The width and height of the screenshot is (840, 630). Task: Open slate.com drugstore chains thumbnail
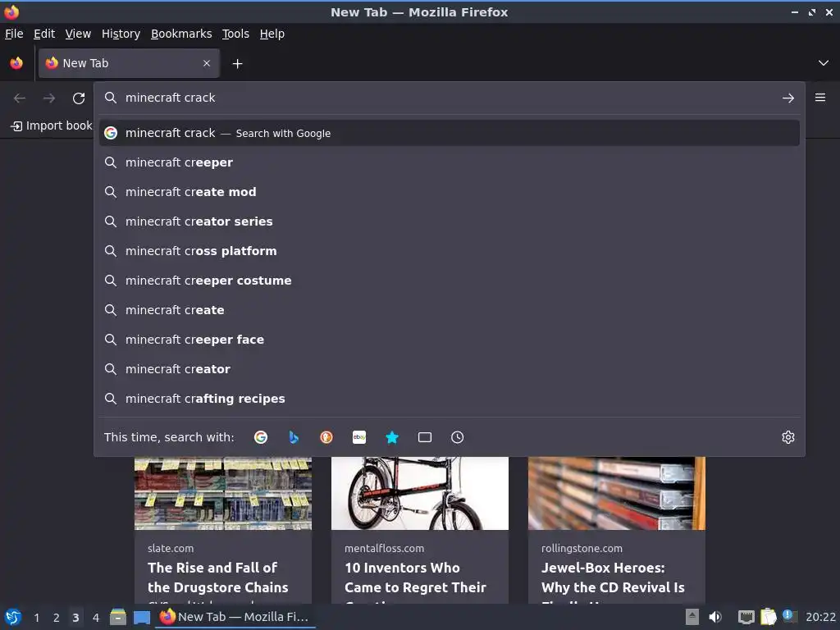coord(223,493)
